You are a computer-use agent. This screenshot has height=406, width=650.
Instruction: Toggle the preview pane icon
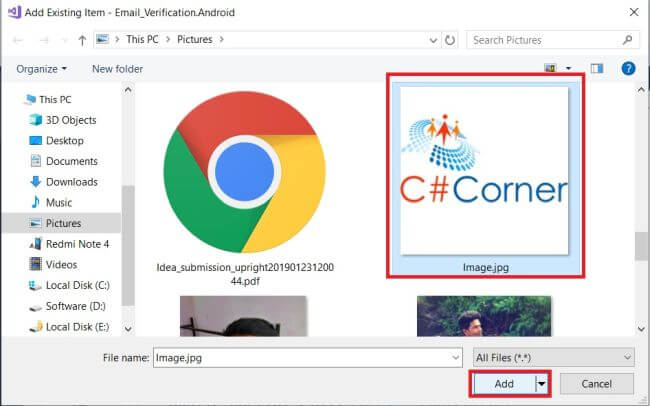(x=597, y=68)
